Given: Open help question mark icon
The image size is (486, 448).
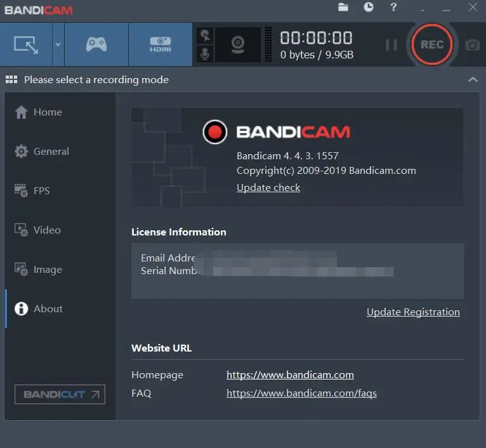Looking at the screenshot, I should pos(393,7).
